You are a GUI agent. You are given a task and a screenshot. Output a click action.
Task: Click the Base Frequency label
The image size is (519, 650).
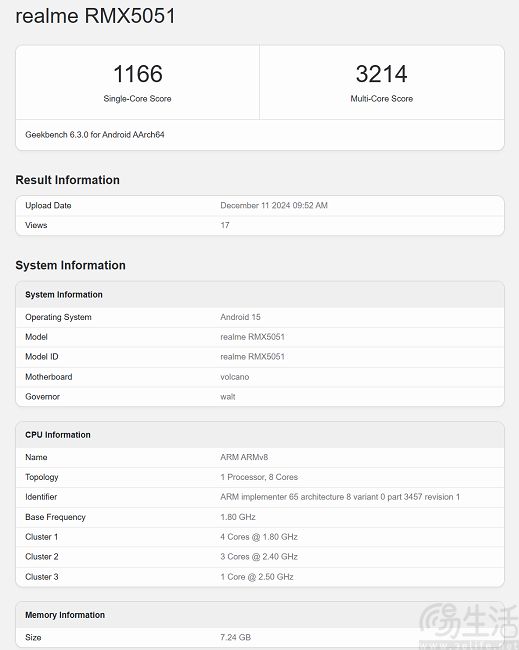tap(55, 517)
